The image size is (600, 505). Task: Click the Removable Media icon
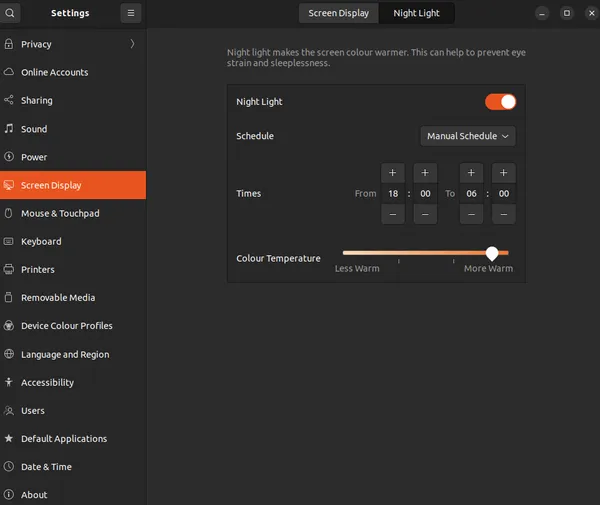[9, 297]
